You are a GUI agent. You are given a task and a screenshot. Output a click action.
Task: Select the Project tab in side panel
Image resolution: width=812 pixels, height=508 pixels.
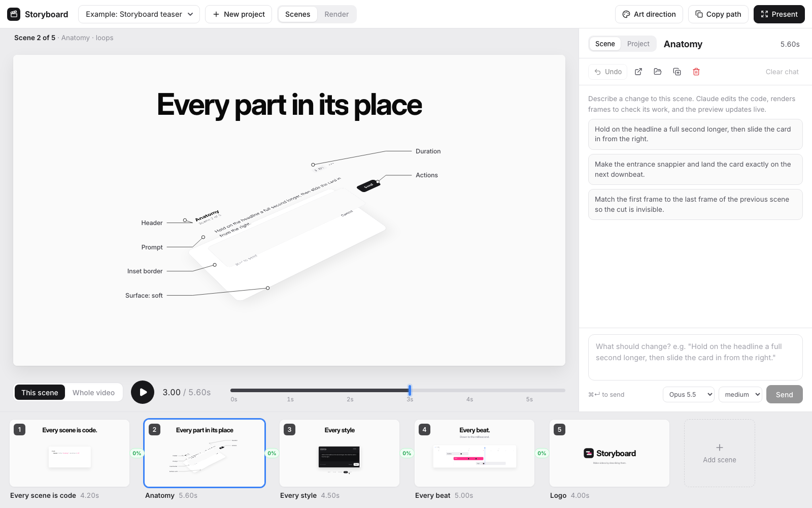tap(638, 44)
